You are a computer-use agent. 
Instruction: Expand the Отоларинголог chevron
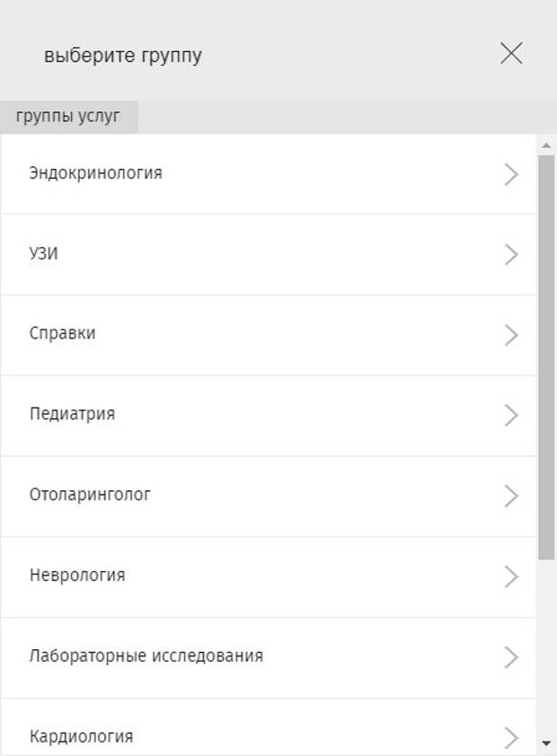pos(512,496)
